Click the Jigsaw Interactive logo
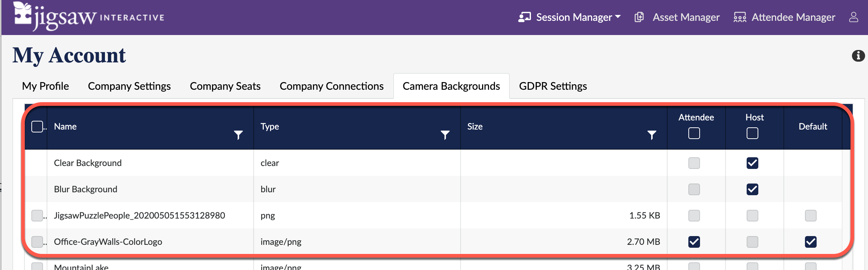 coord(89,17)
